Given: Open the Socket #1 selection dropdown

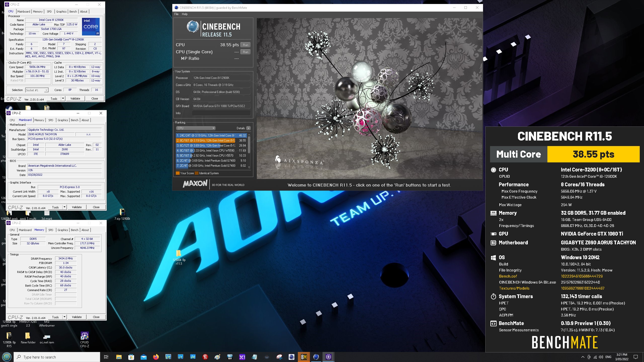Looking at the screenshot, I should coord(37,90).
